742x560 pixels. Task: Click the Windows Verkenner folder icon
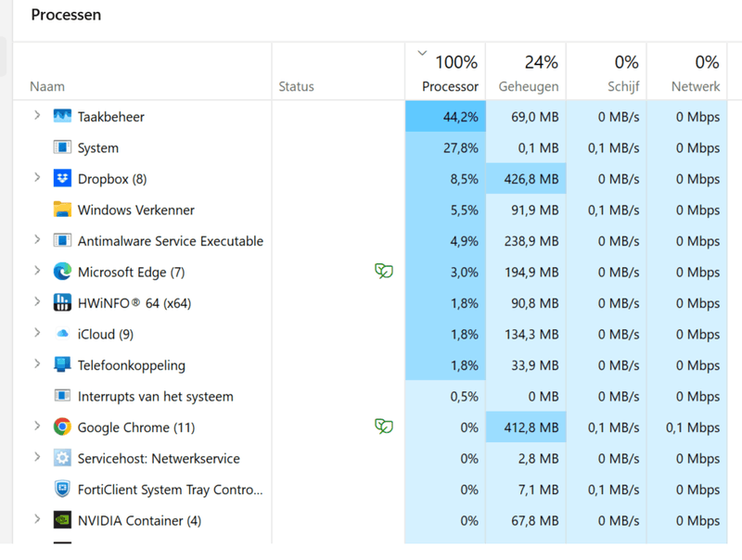point(62,209)
